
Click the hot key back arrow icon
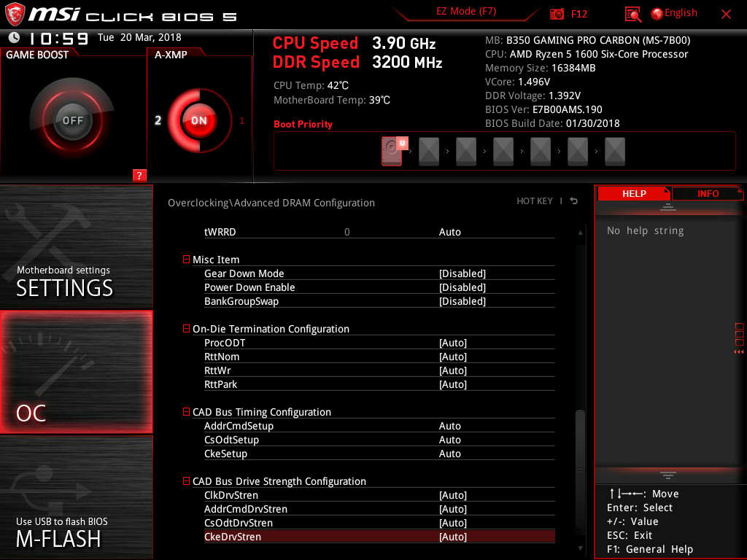point(574,201)
